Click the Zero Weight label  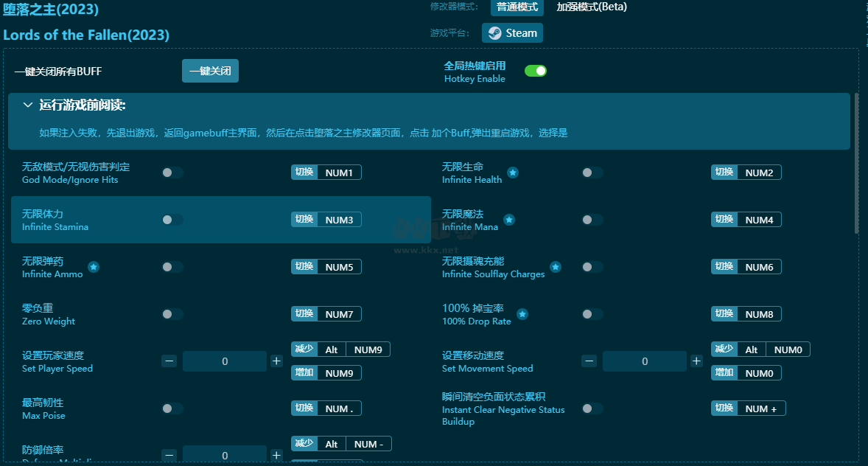tap(48, 321)
